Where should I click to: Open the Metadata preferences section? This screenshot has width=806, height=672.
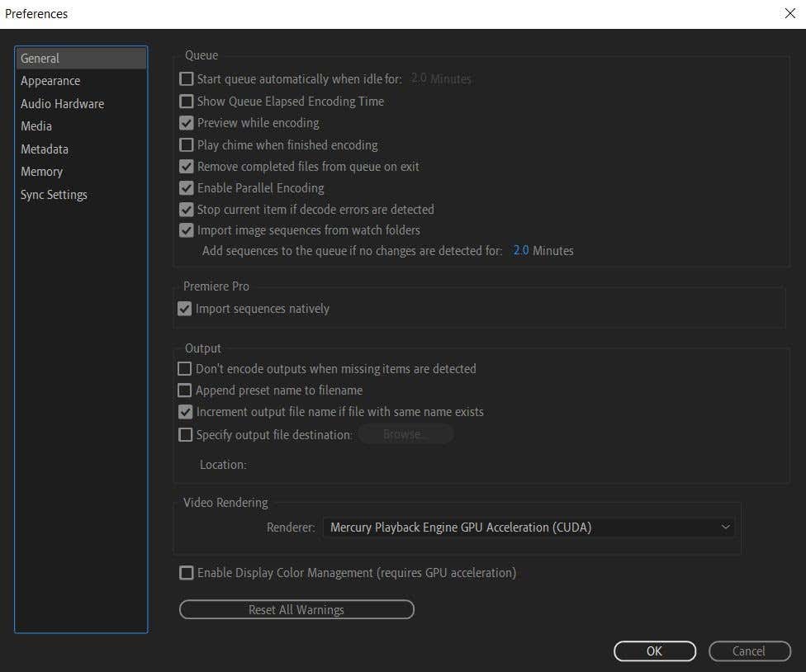point(45,149)
